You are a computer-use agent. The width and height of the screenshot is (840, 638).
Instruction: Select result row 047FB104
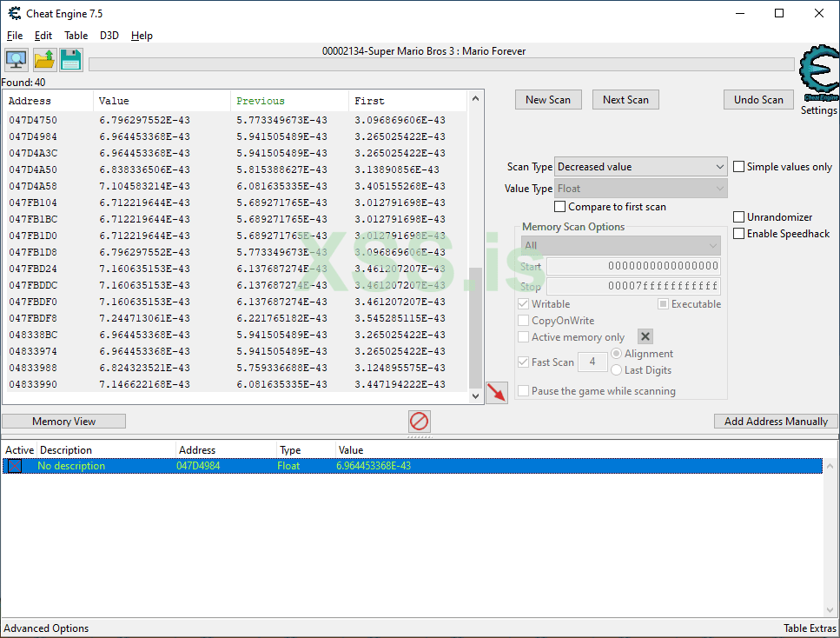click(x=235, y=203)
